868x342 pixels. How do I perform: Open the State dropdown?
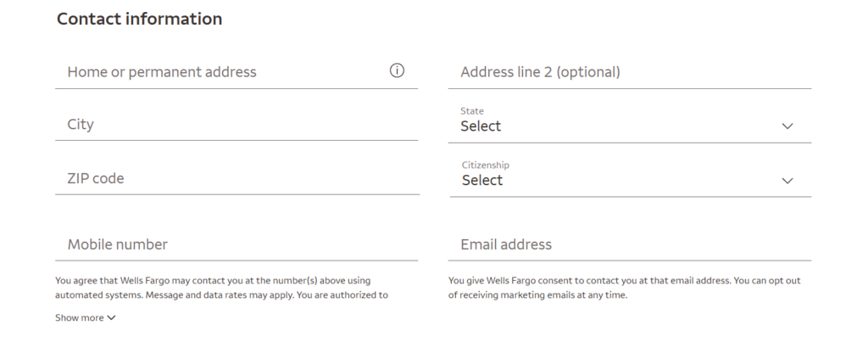click(629, 126)
